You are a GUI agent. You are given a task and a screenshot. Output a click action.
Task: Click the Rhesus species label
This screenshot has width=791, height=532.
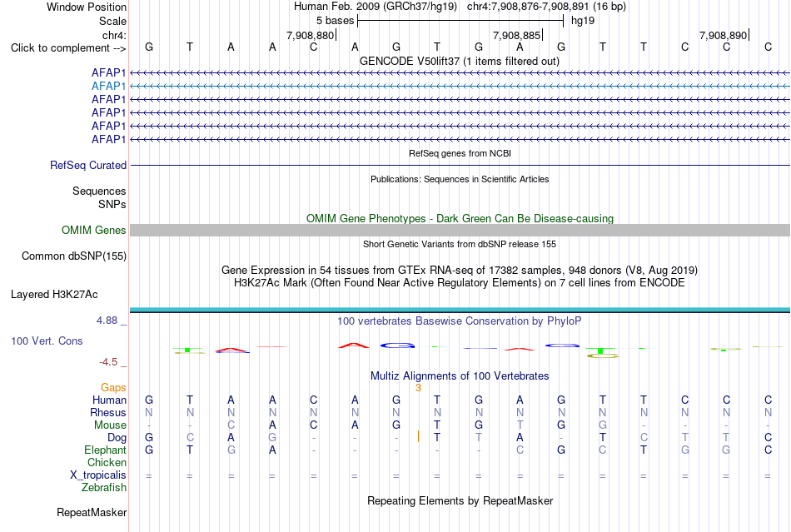pyautogui.click(x=108, y=412)
